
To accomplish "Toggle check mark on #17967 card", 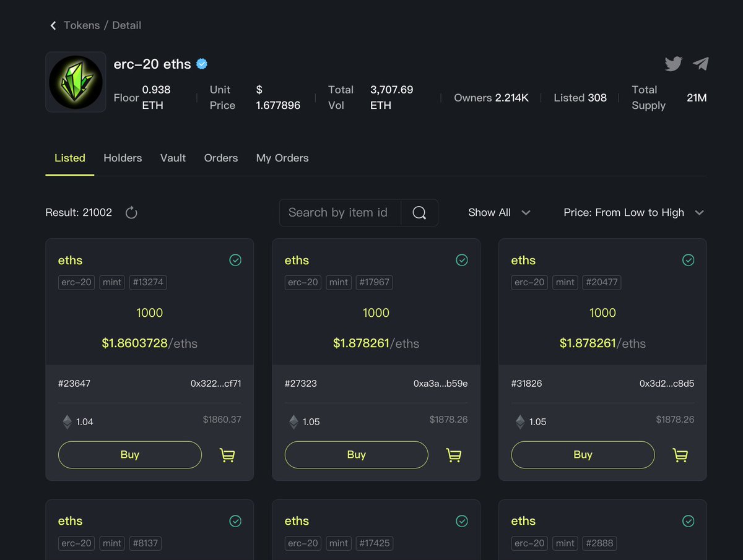I will [x=462, y=261].
